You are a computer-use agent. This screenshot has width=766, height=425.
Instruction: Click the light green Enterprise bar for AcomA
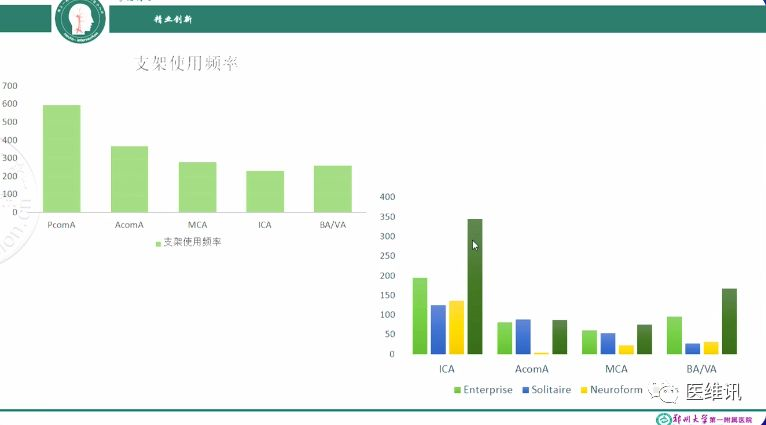point(505,338)
